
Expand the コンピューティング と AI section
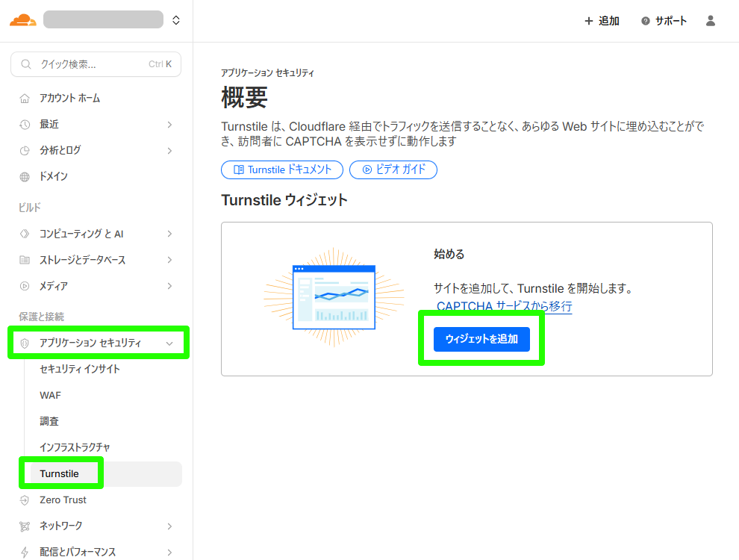tap(169, 234)
